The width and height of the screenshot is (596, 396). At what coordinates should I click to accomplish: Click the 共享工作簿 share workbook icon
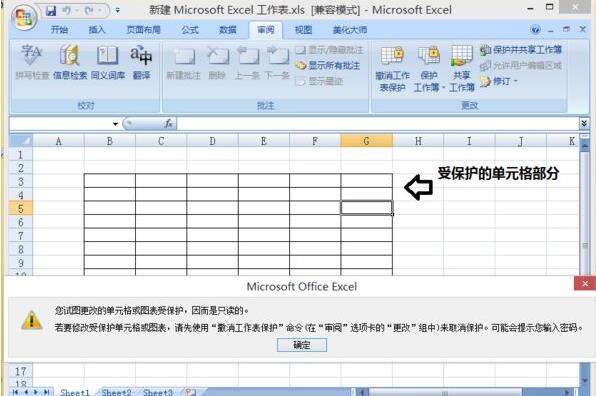point(462,69)
